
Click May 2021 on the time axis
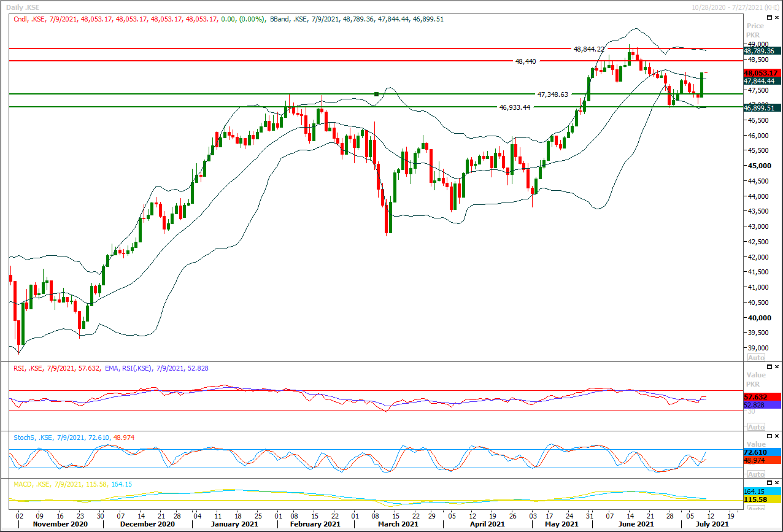click(x=561, y=524)
